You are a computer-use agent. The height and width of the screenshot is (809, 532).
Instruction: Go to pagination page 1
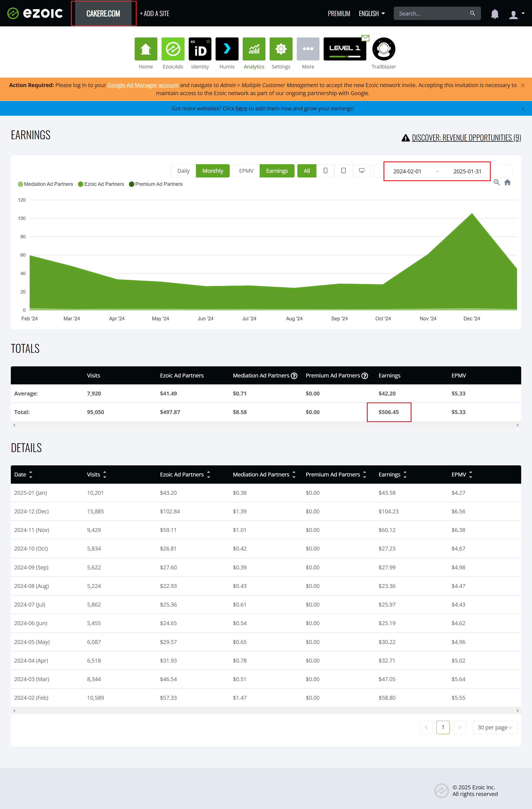point(443,727)
